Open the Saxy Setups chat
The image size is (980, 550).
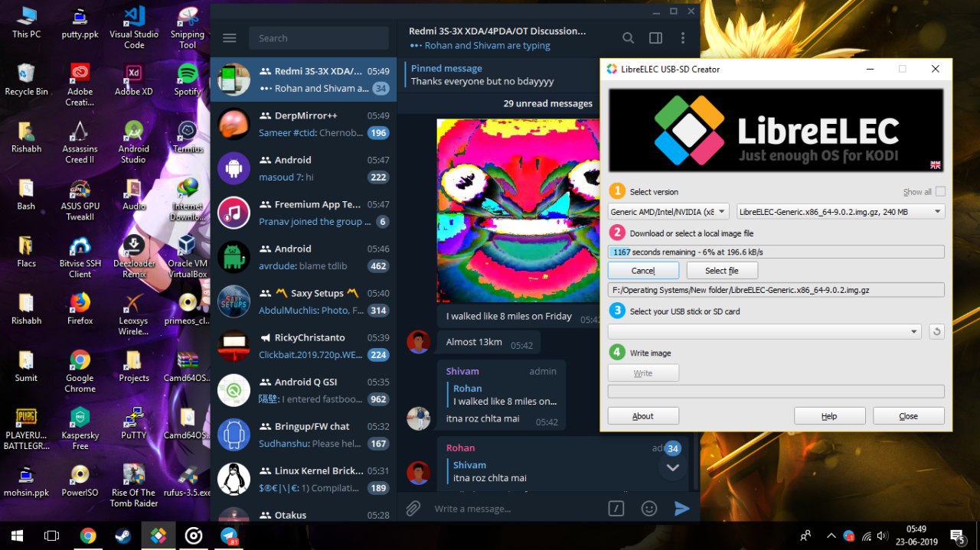tap(303, 301)
